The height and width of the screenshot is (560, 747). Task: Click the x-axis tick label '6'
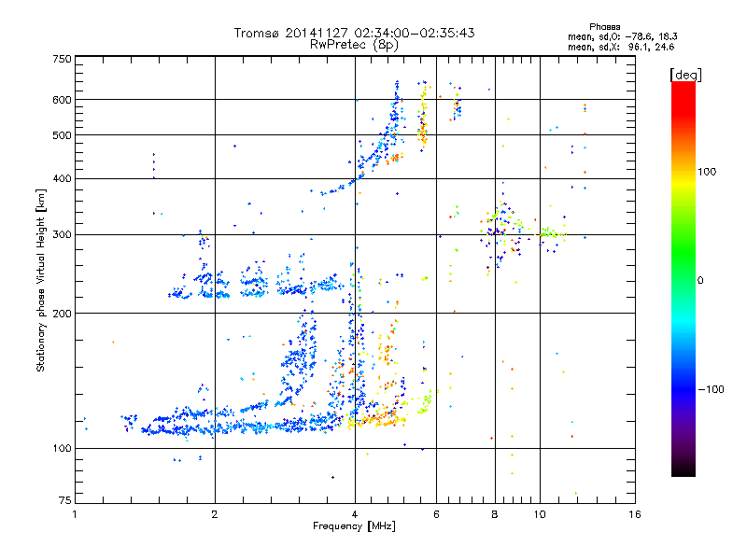click(x=437, y=514)
